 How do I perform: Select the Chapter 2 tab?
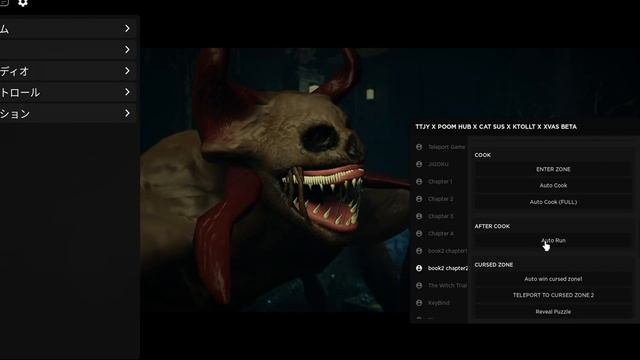click(440, 199)
